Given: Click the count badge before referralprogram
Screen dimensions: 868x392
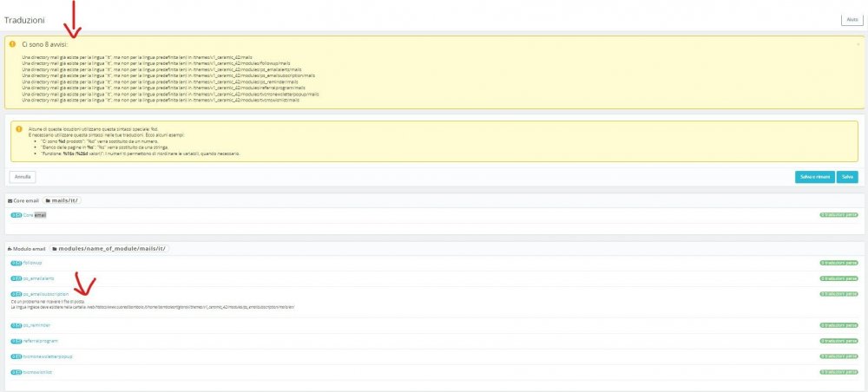Looking at the screenshot, I should (x=16, y=341).
